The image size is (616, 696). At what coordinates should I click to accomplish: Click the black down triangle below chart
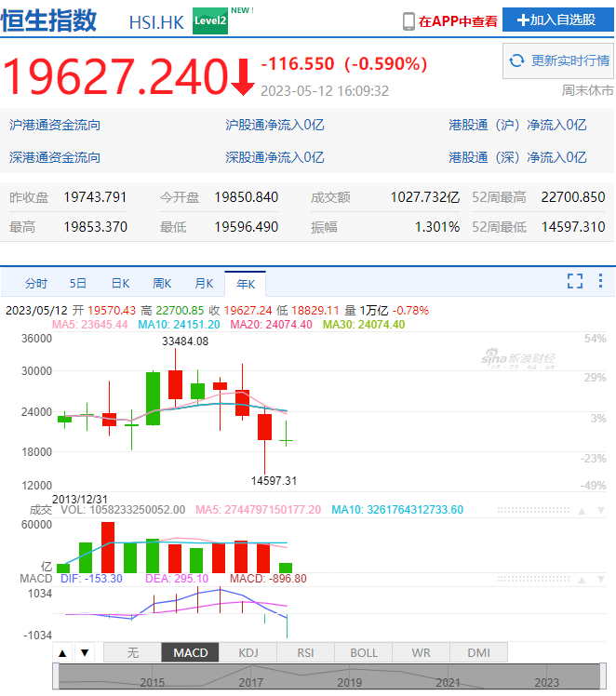point(84,653)
